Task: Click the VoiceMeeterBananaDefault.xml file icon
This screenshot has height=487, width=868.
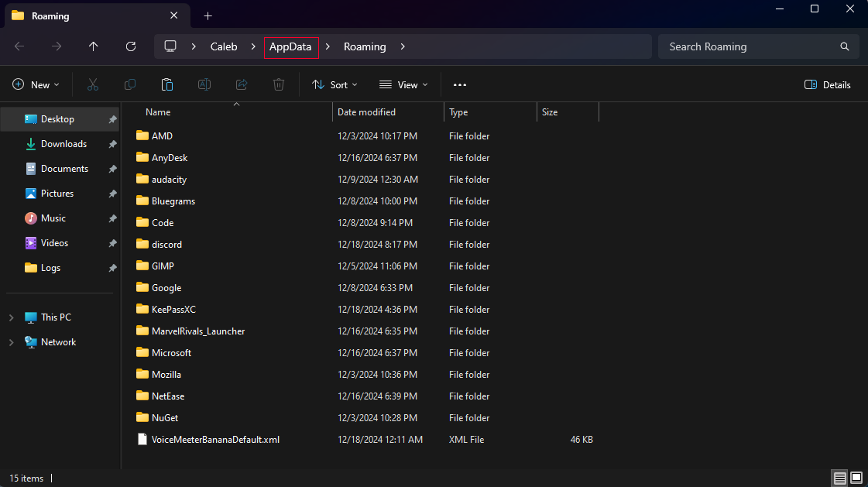Action: point(142,440)
